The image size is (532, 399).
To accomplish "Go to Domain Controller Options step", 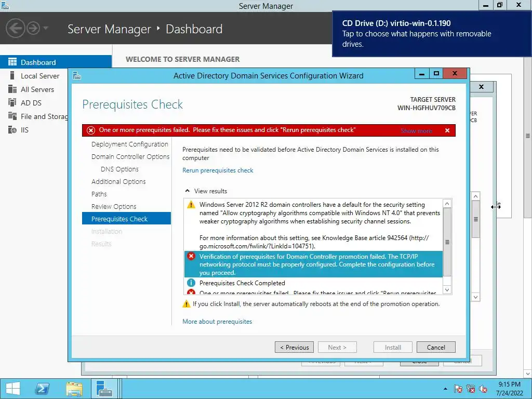I will [x=130, y=157].
